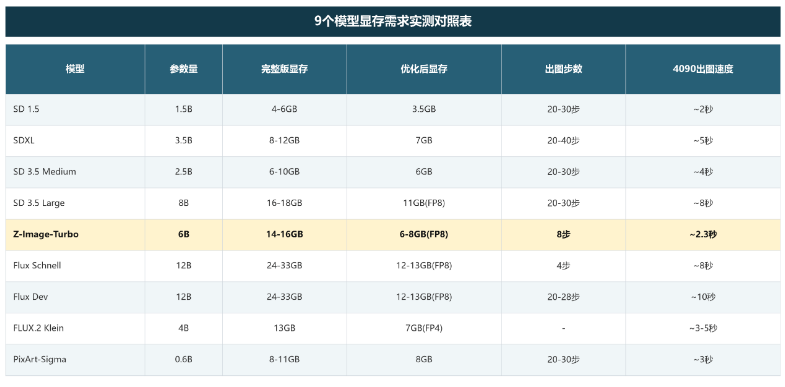Click 24-33GB in the Flux Dev row

(x=284, y=297)
